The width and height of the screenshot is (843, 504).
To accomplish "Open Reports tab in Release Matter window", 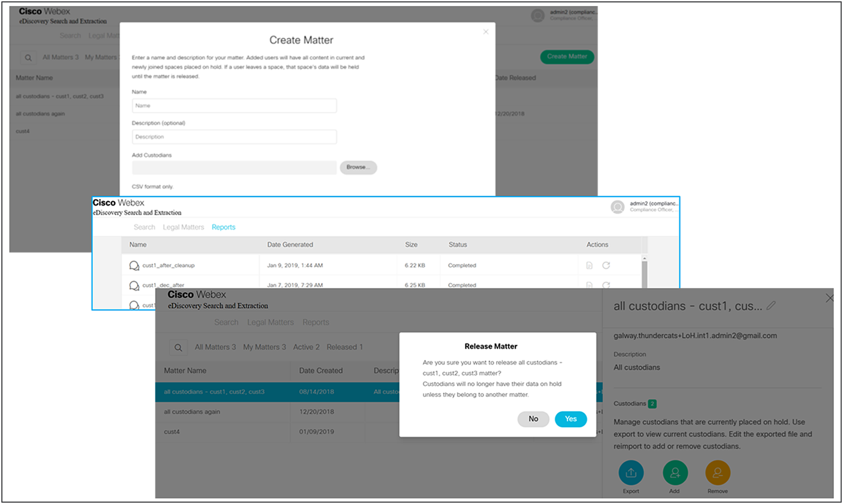I will [316, 322].
